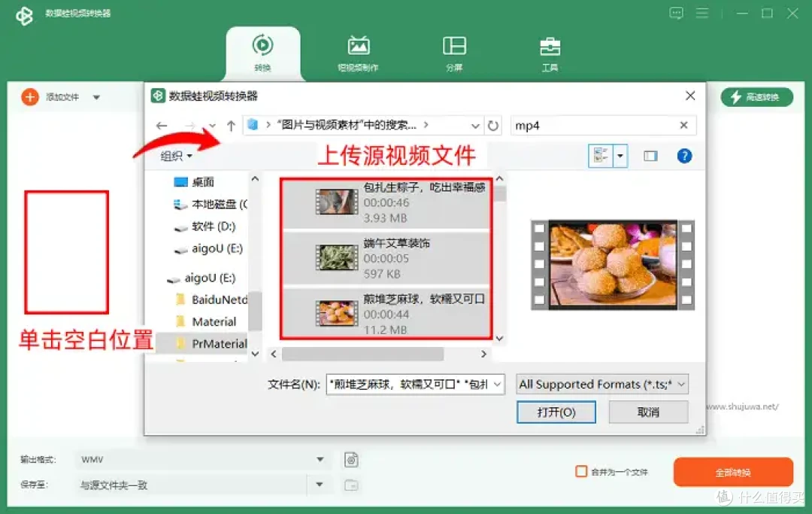Toggle the preview pane icon

650,156
